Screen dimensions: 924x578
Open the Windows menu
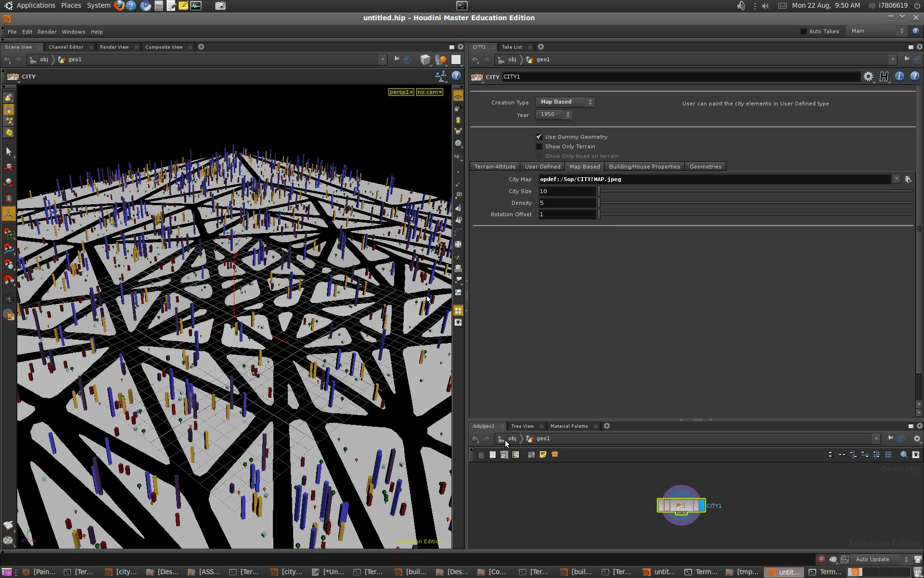tap(74, 32)
